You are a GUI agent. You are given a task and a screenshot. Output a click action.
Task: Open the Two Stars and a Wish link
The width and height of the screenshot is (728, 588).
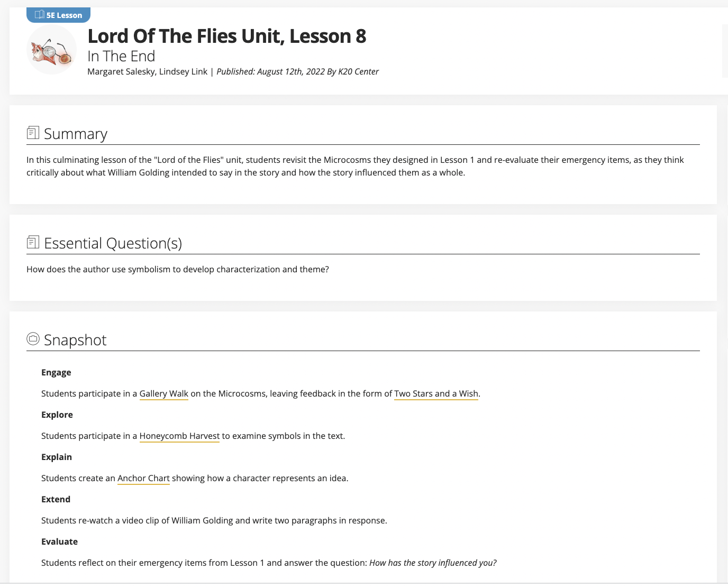click(436, 393)
